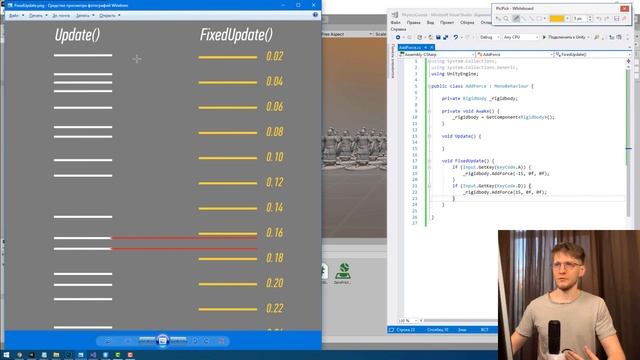The height and width of the screenshot is (360, 640).
Task: Click the fit-to-window icon in Photo Viewer
Action: pyautogui.click(x=128, y=341)
